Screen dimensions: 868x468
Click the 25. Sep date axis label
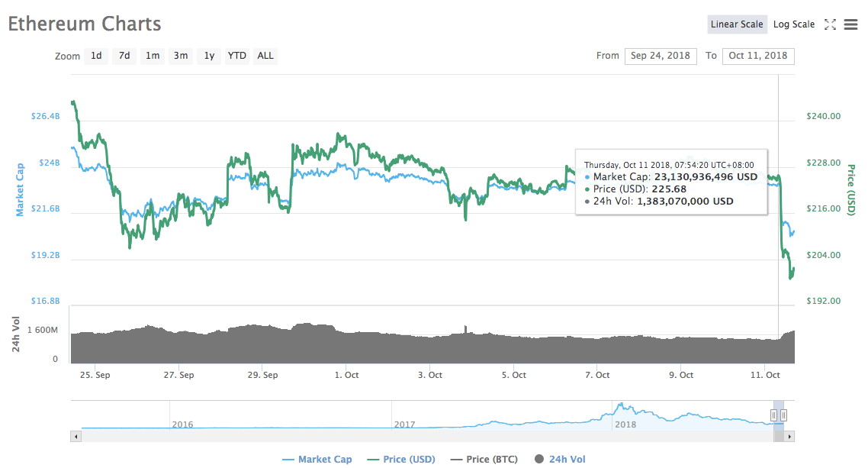click(95, 375)
